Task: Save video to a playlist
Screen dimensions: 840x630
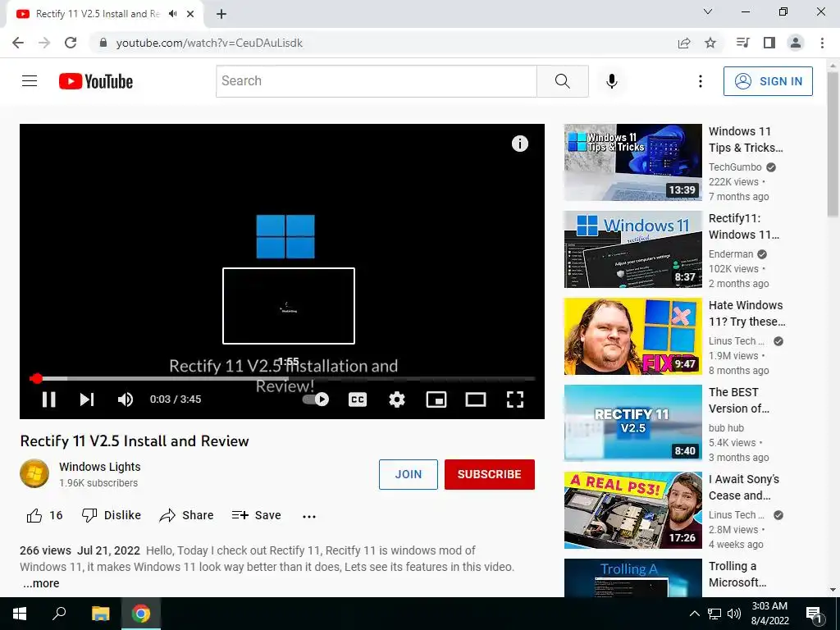Action: click(x=256, y=515)
